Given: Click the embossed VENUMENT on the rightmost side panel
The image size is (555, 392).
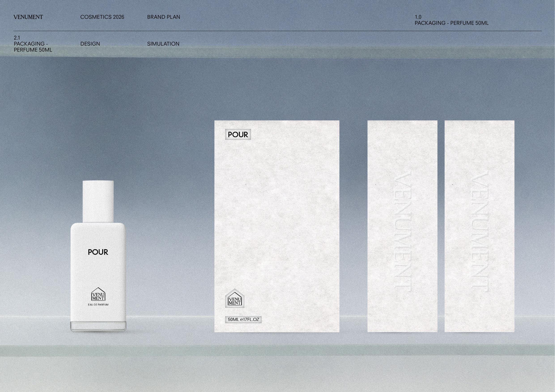Looking at the screenshot, I should coord(480,232).
